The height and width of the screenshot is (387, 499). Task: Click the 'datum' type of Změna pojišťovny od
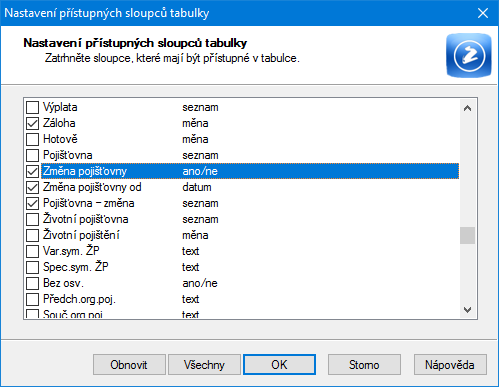coord(197,187)
